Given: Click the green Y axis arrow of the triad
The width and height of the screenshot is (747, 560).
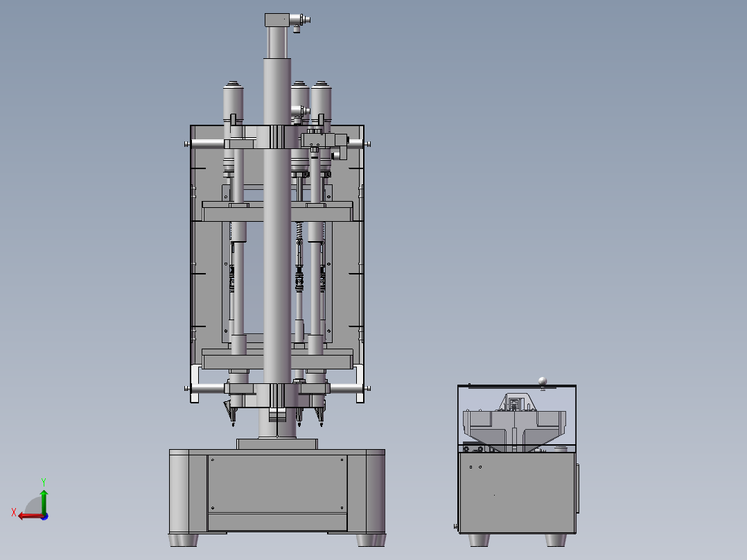Looking at the screenshot, I should coord(44,502).
